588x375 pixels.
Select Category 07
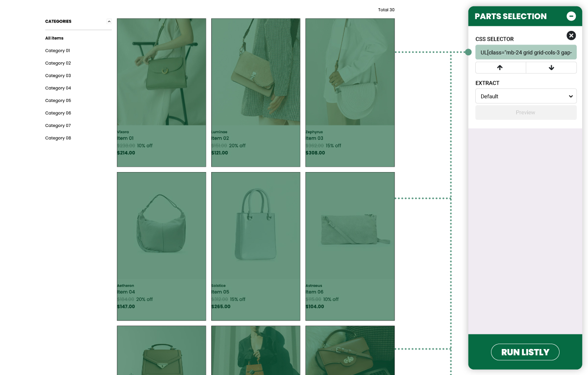click(x=58, y=125)
